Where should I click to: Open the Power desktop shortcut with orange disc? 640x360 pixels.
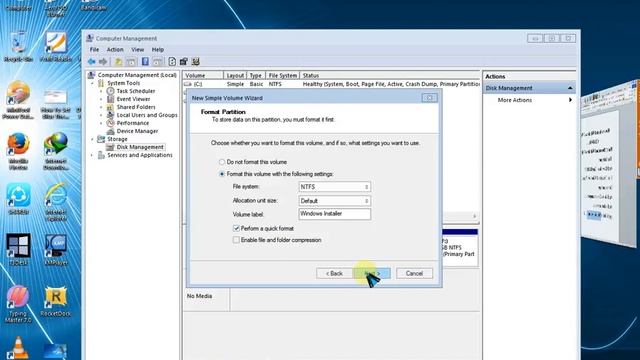18,100
